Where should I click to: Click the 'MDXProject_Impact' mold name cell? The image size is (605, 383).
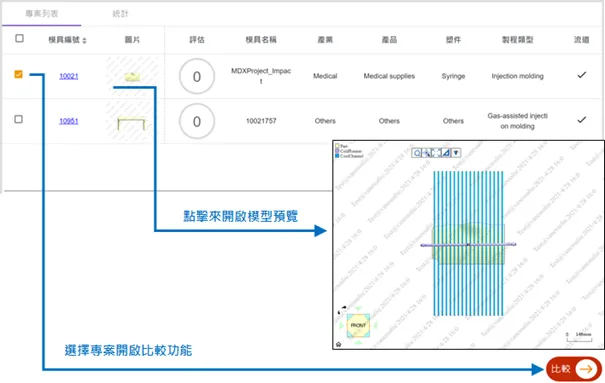(261, 76)
